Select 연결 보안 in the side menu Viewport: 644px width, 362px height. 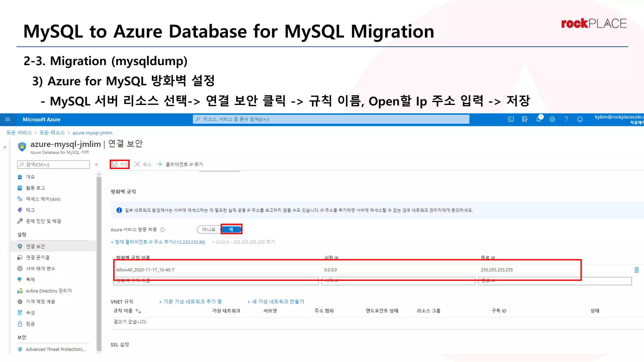pyautogui.click(x=53, y=246)
